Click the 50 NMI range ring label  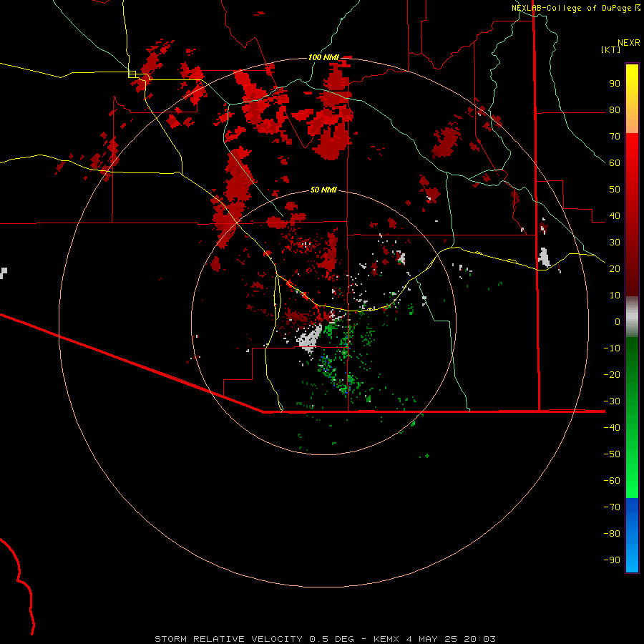click(x=323, y=190)
